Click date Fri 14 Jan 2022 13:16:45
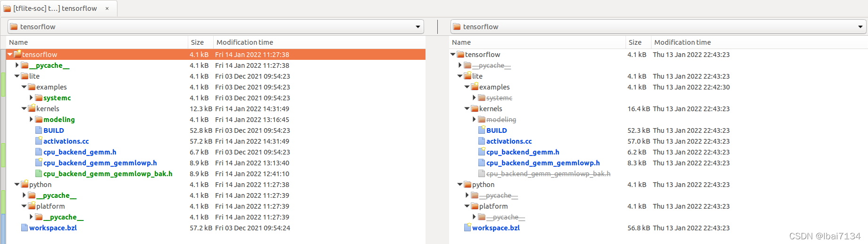868x244 pixels. click(x=252, y=119)
